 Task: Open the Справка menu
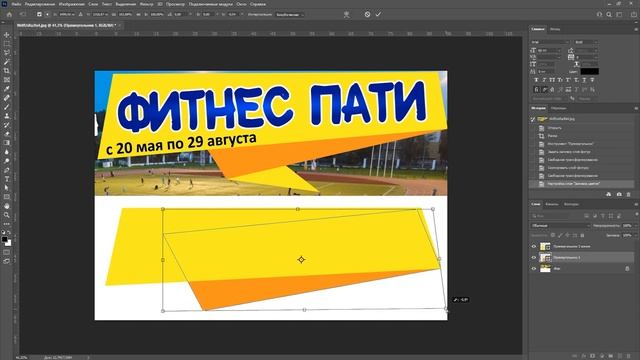[x=258, y=4]
